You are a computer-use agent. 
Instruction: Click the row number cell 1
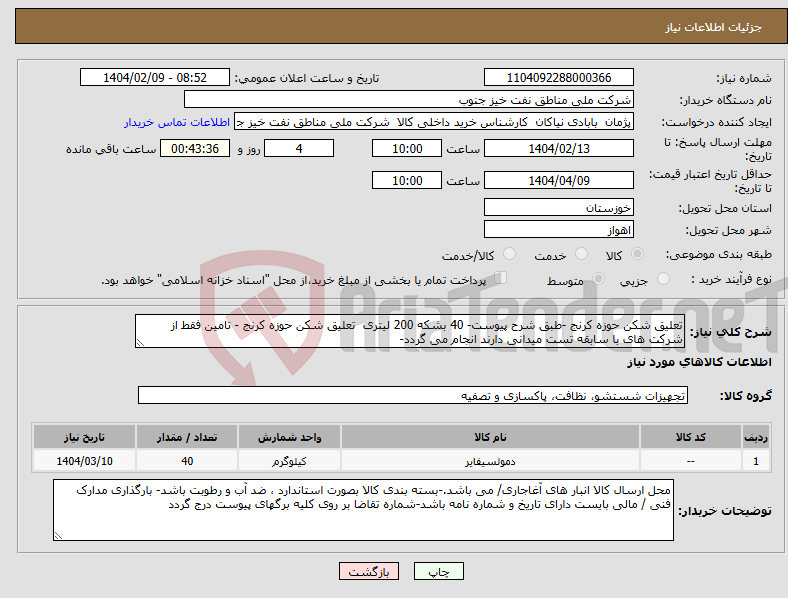click(756, 461)
